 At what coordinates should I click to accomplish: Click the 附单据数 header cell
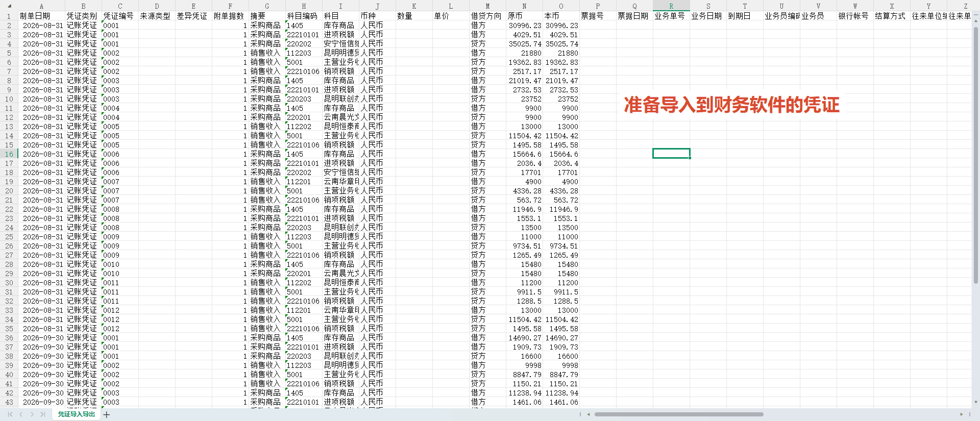[230, 16]
